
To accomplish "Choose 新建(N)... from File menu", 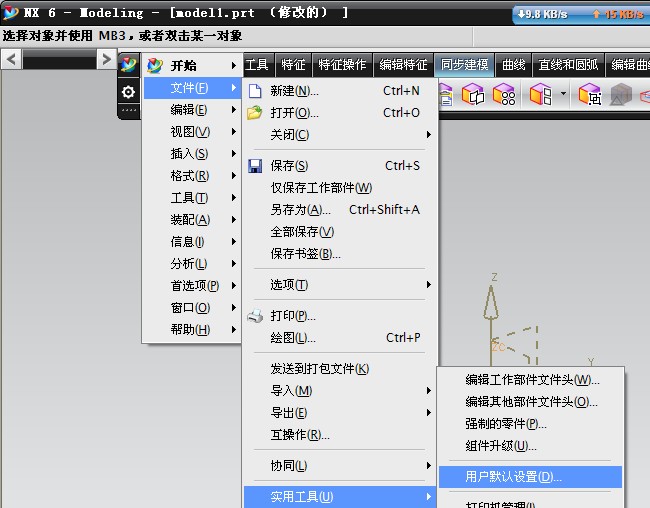I will click(x=340, y=90).
